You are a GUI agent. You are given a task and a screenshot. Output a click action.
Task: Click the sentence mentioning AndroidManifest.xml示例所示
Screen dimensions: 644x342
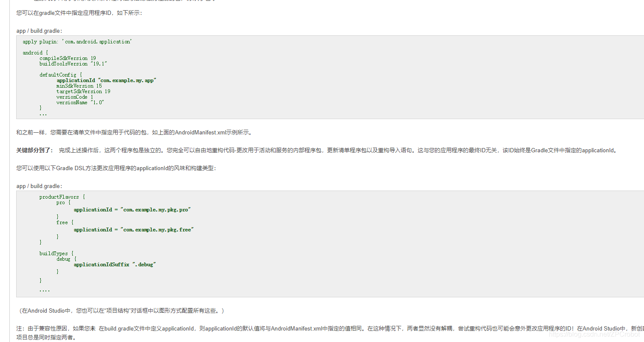click(135, 132)
